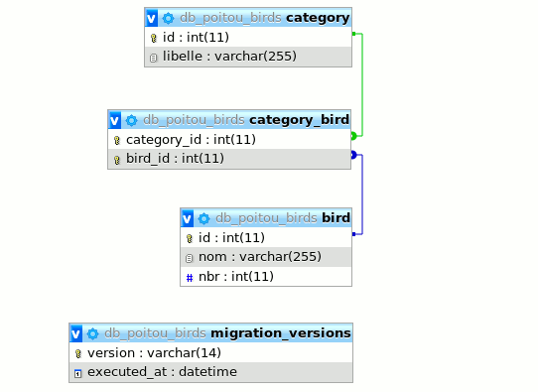Image resolution: width=538 pixels, height=392 pixels.
Task: Click the date-type icon beside executed_at
Action: [x=77, y=373]
